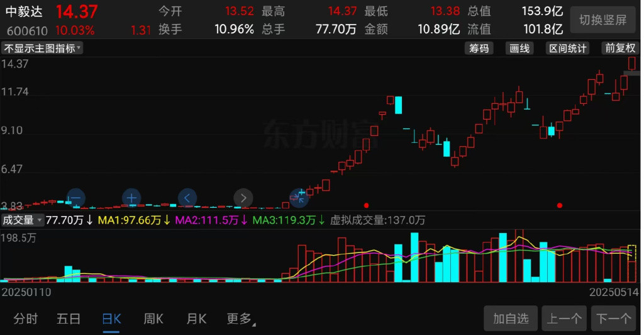Enable the 区间统计 range statistics mode

pyautogui.click(x=568, y=48)
